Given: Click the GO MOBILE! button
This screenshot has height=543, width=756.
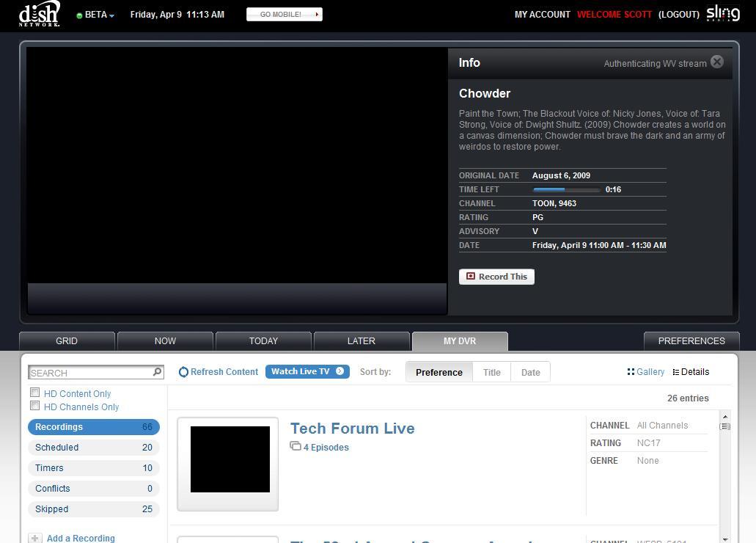Looking at the screenshot, I should coord(285,15).
